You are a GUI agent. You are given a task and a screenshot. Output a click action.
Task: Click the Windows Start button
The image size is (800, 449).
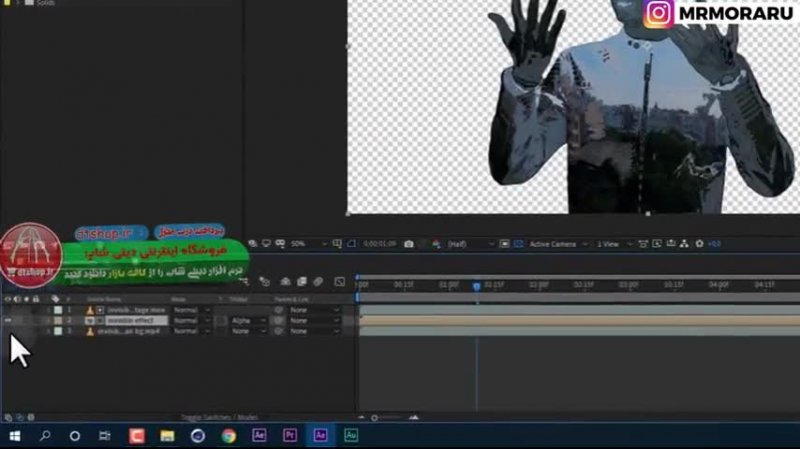click(x=16, y=436)
